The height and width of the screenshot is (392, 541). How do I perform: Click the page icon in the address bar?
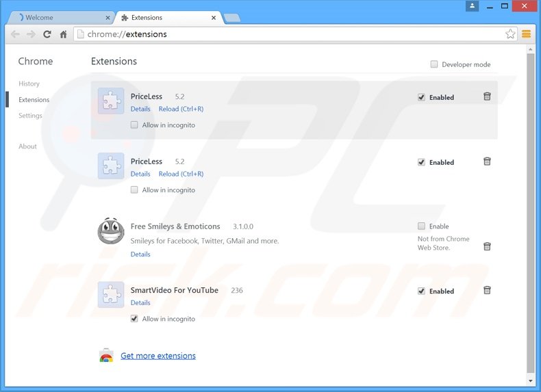click(x=80, y=34)
